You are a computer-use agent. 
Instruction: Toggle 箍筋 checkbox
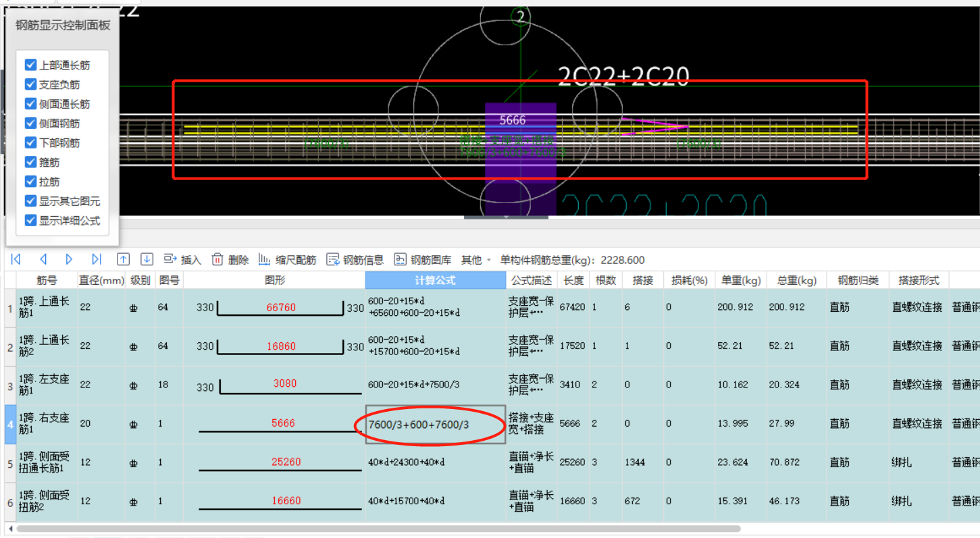tap(30, 162)
